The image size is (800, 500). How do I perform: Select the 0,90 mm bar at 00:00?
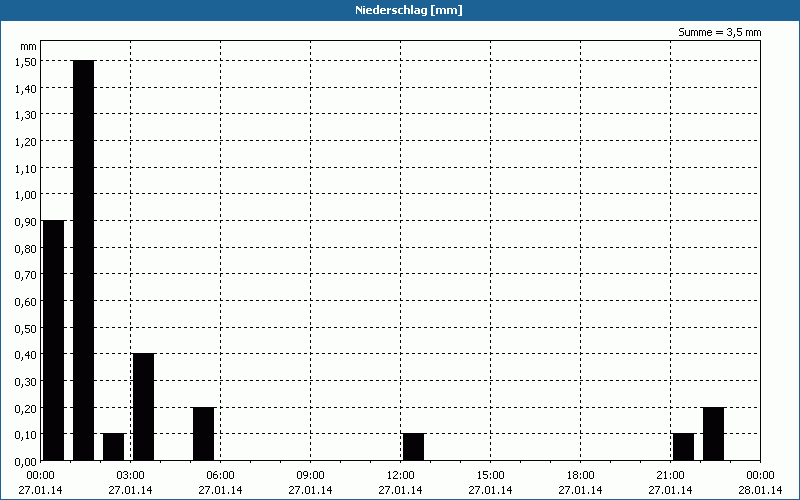(54, 340)
